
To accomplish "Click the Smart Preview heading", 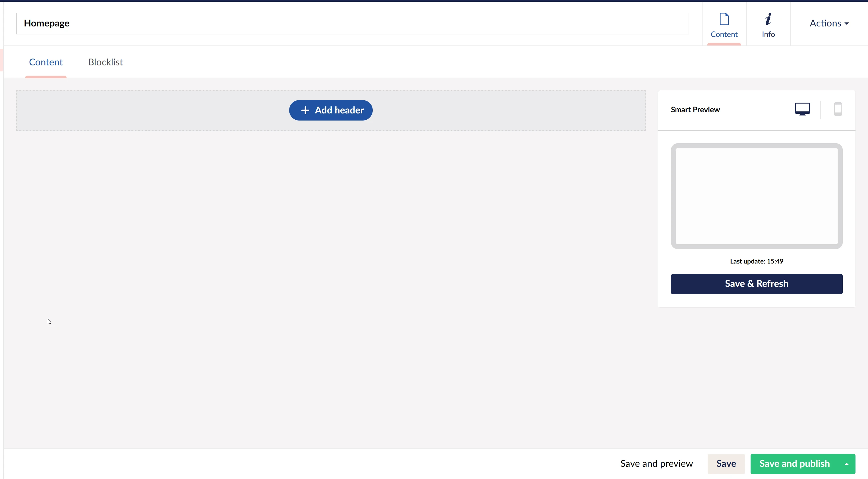I will (695, 110).
